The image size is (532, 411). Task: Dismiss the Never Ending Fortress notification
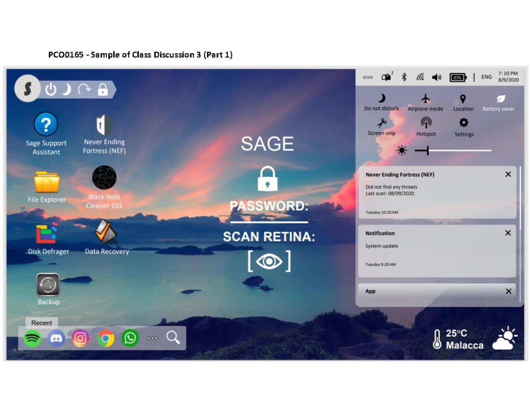(x=508, y=174)
